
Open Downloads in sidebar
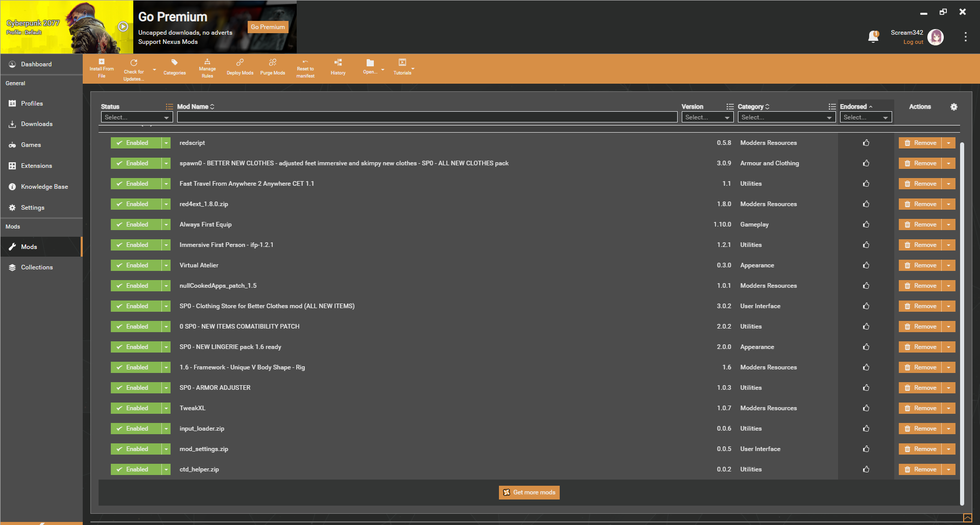(x=41, y=124)
